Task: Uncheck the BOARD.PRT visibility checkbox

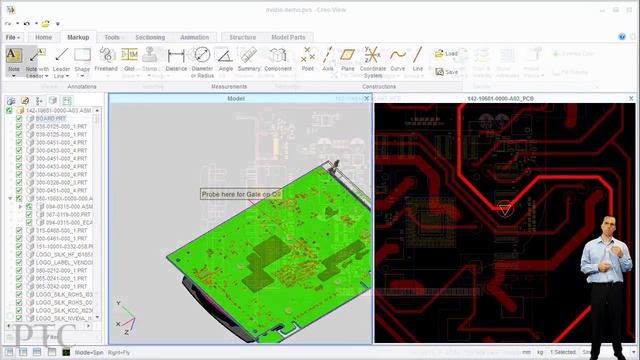Action: (19, 118)
